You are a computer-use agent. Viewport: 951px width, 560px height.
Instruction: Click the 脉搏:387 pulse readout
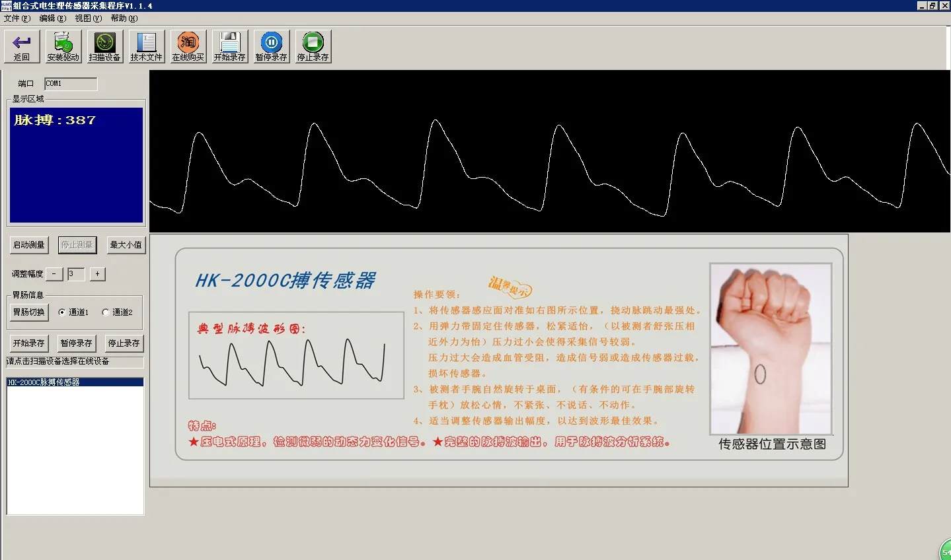pos(55,120)
